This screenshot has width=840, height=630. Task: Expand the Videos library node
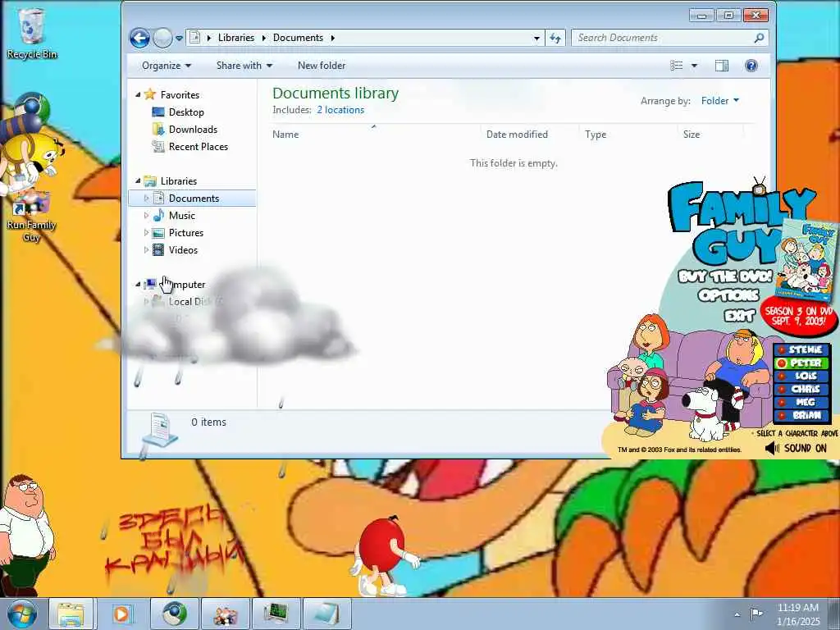[146, 249]
